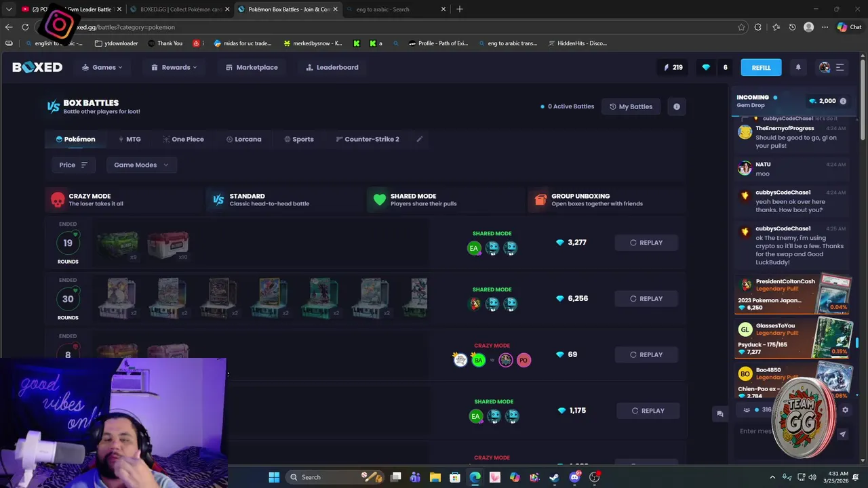The height and width of the screenshot is (488, 868).
Task: Collapse the chat panel icon
Action: (x=719, y=413)
